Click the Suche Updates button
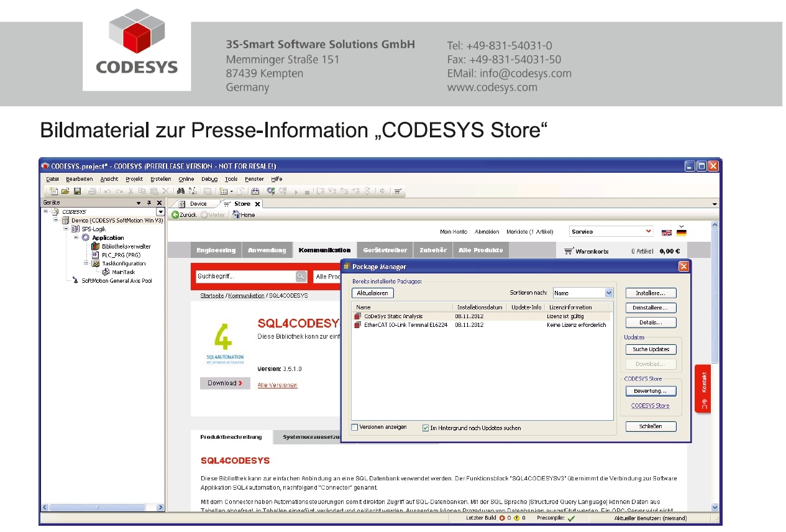The image size is (786, 532). [650, 349]
